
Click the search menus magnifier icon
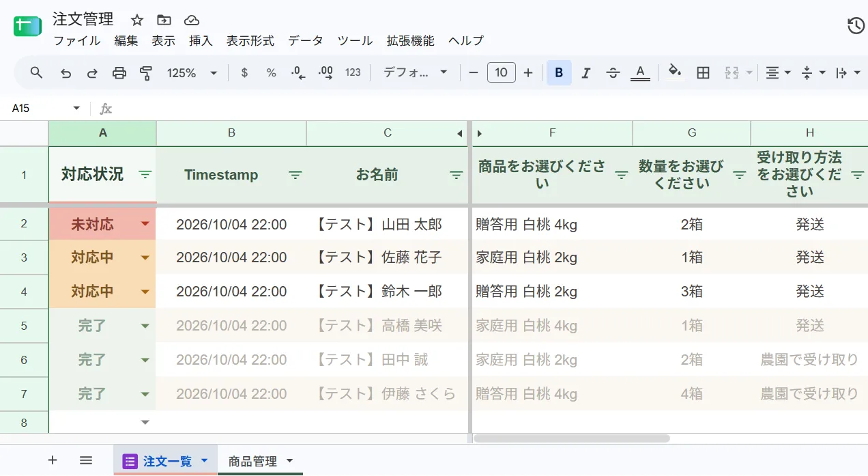click(37, 72)
